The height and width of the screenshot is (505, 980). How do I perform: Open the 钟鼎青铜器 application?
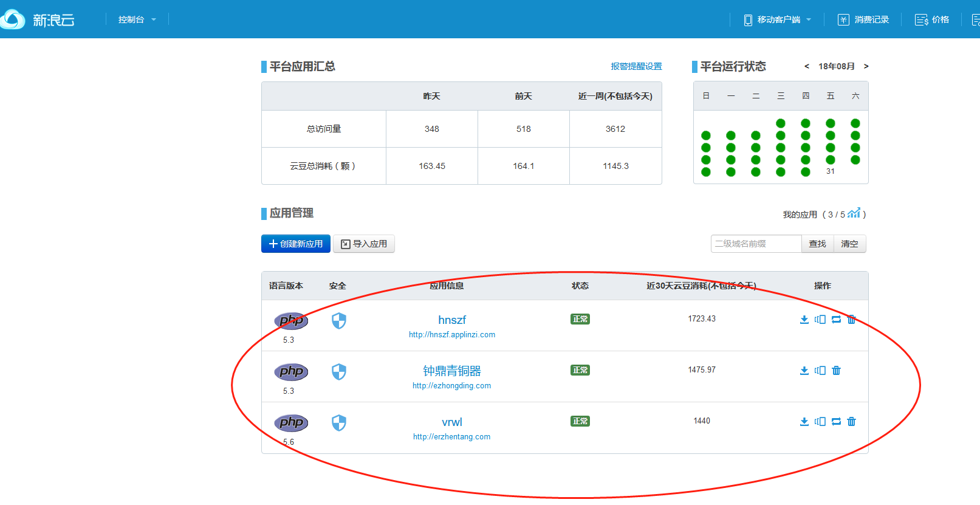coord(452,371)
